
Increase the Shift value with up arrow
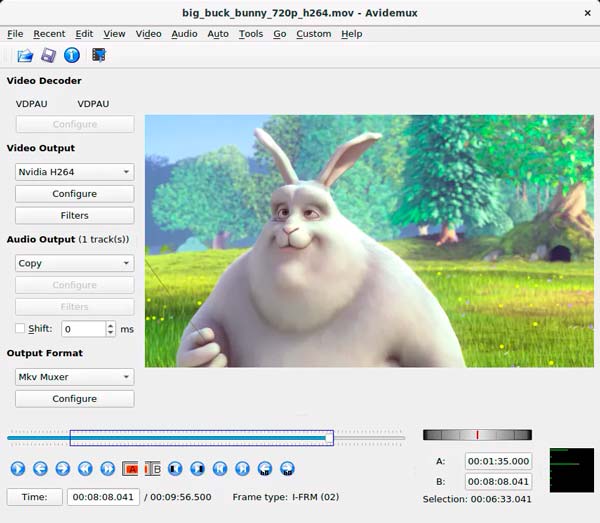coord(110,325)
